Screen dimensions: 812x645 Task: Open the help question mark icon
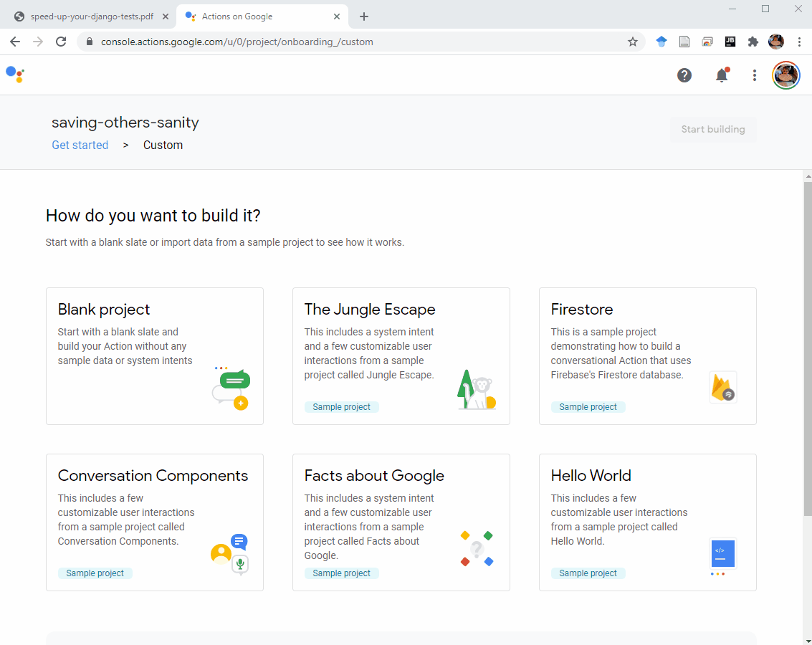684,75
